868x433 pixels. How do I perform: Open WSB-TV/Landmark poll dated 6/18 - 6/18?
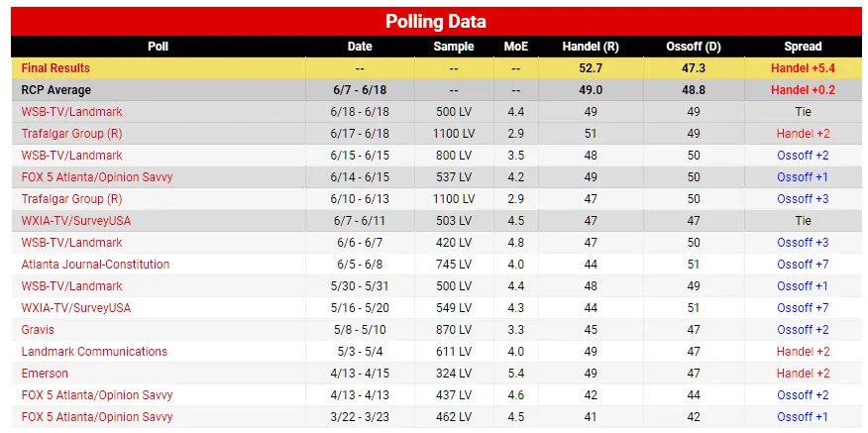tap(71, 112)
